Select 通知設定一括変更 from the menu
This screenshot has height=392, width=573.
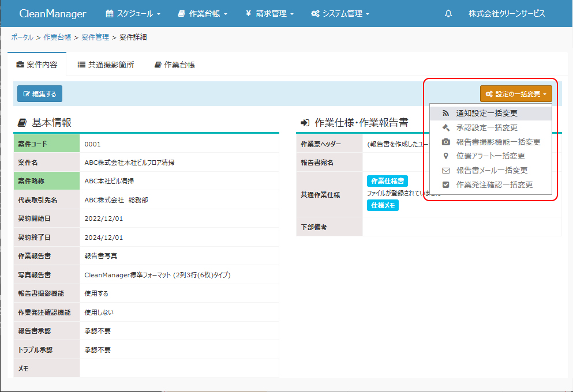pos(486,114)
